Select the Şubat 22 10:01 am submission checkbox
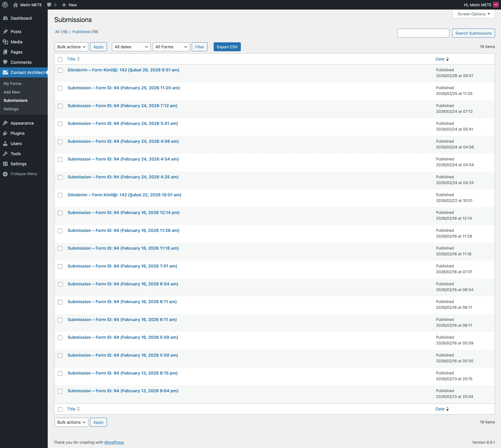This screenshot has height=448, width=501. tap(60, 195)
